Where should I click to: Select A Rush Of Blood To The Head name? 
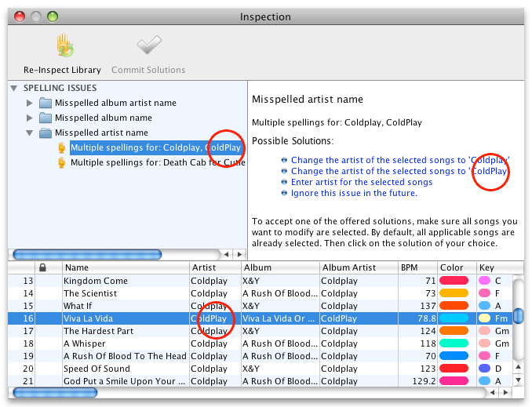[125, 356]
